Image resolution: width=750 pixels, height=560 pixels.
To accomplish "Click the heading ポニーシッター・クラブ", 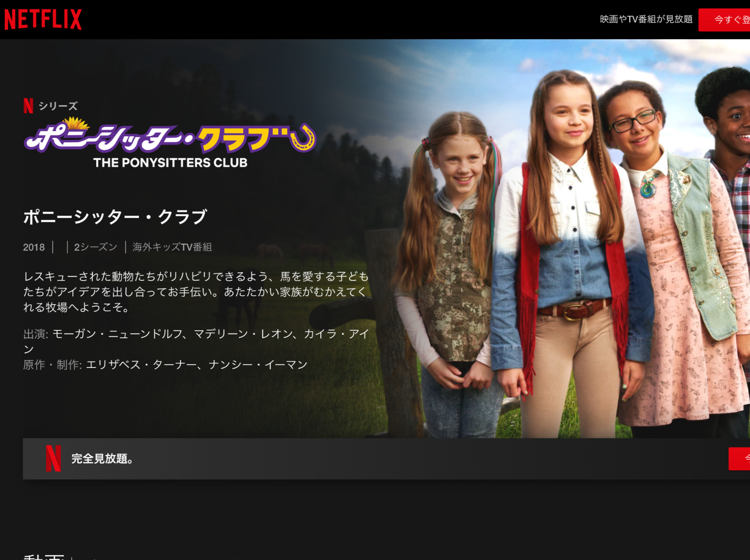I will [x=116, y=217].
